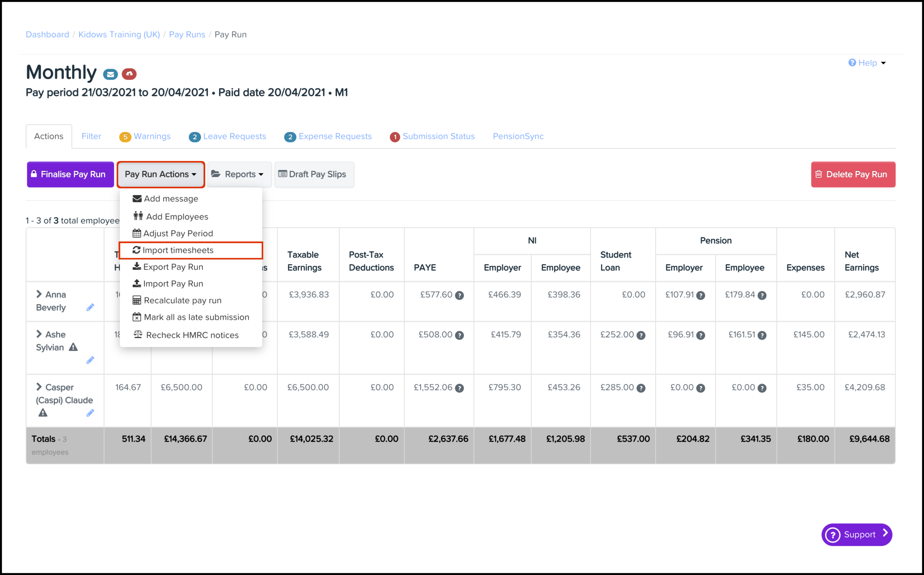Follow the Pay Runs breadcrumb link
Image resolution: width=924 pixels, height=575 pixels.
(x=187, y=34)
